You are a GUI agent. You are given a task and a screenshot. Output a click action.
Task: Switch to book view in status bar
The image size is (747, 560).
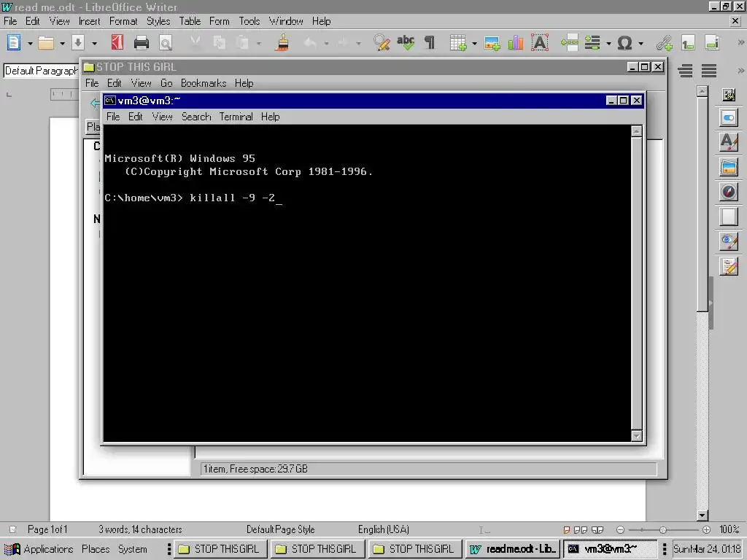point(597,529)
